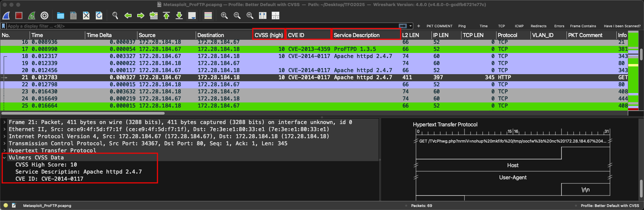Find a packet with the magnifier icon
This screenshot has width=644, height=210.
115,16
